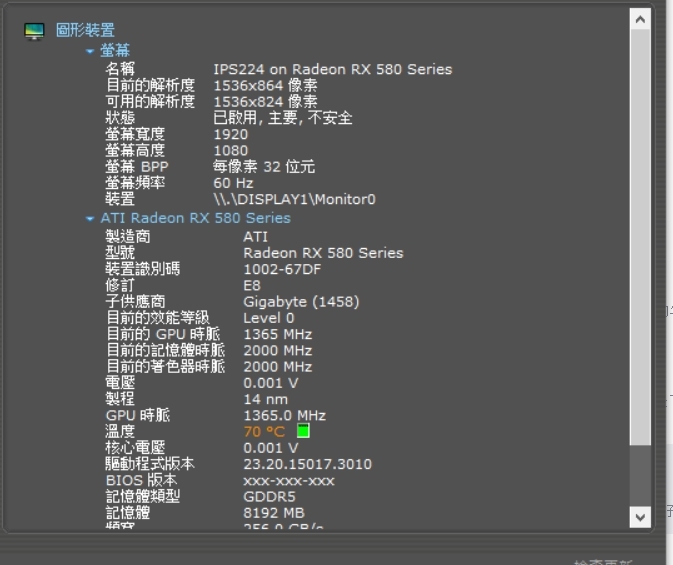Select the screen width value 1920
Image resolution: width=673 pixels, height=565 pixels.
(x=231, y=134)
